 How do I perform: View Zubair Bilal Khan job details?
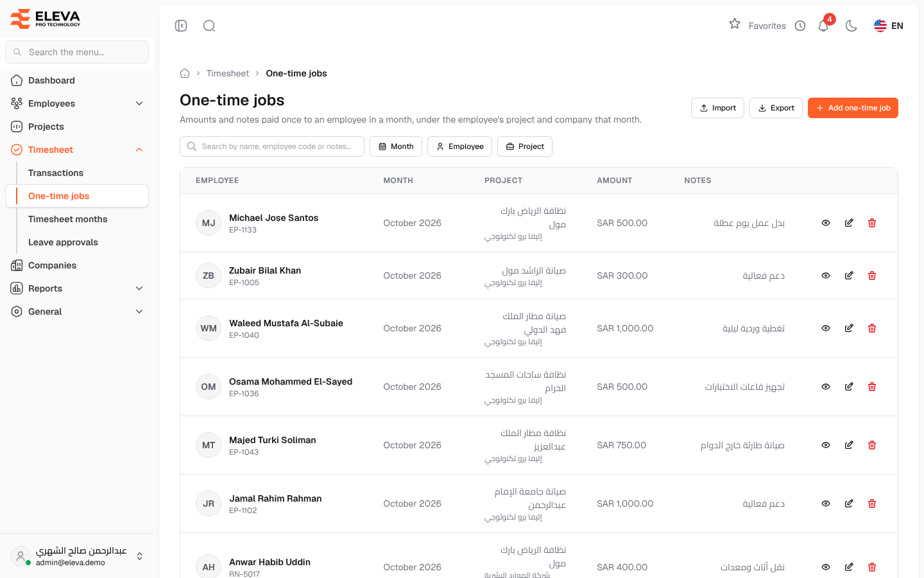pos(826,276)
